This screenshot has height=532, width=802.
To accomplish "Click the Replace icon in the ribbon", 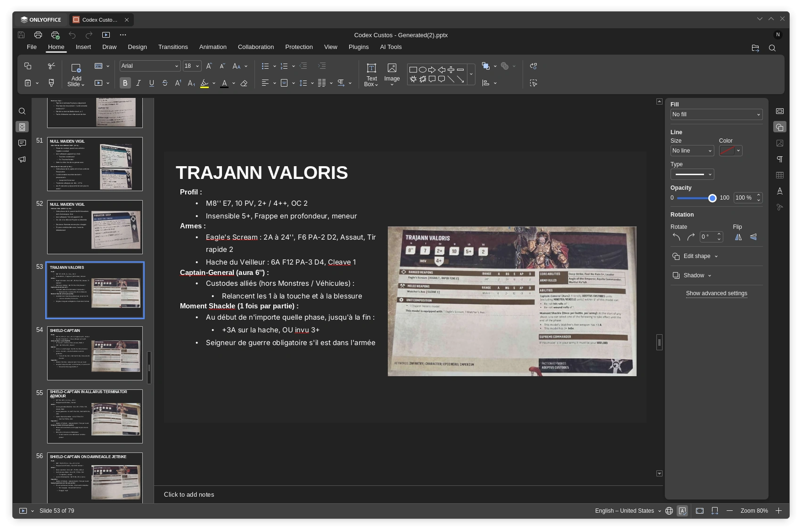I will [533, 66].
